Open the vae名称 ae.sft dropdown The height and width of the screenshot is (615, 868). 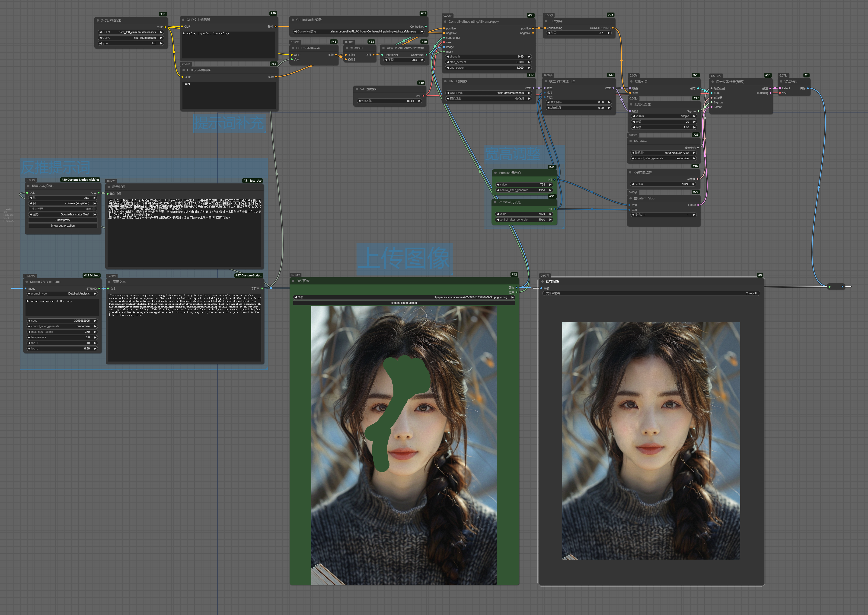click(389, 101)
